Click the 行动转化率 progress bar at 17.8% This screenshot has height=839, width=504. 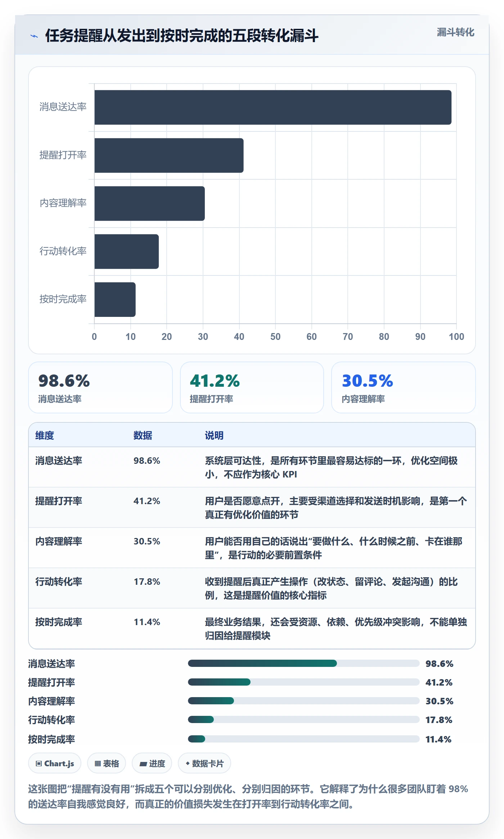pyautogui.click(x=304, y=719)
